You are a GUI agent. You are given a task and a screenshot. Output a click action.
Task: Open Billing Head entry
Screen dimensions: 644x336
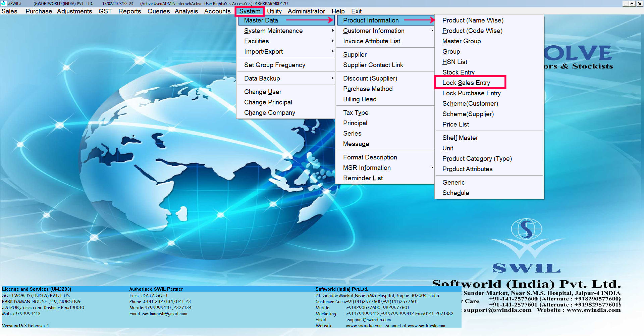coord(385,99)
